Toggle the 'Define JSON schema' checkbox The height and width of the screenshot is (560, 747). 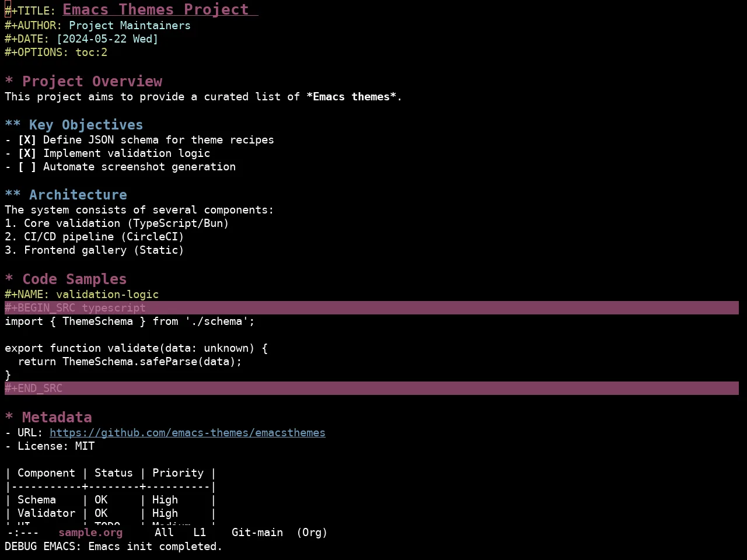click(x=27, y=140)
